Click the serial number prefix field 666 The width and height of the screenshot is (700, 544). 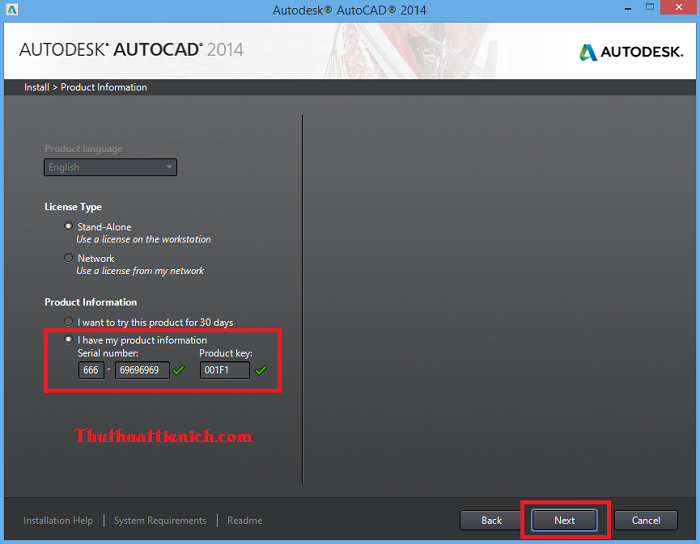(x=91, y=370)
